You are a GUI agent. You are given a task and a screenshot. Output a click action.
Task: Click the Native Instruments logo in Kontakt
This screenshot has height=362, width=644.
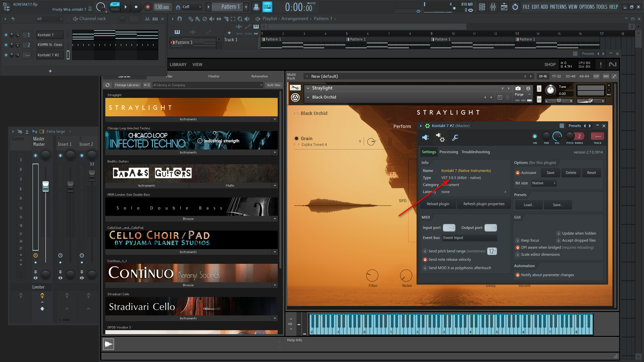pos(612,65)
